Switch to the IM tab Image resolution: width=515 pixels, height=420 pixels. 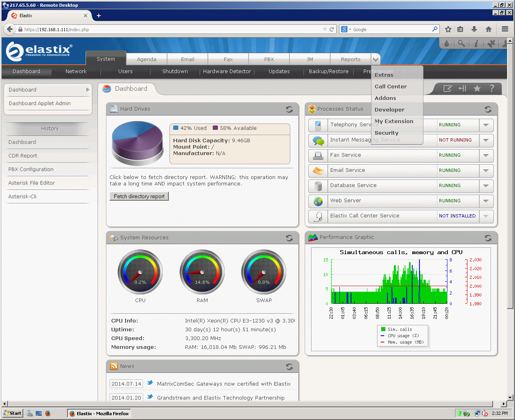pos(310,59)
